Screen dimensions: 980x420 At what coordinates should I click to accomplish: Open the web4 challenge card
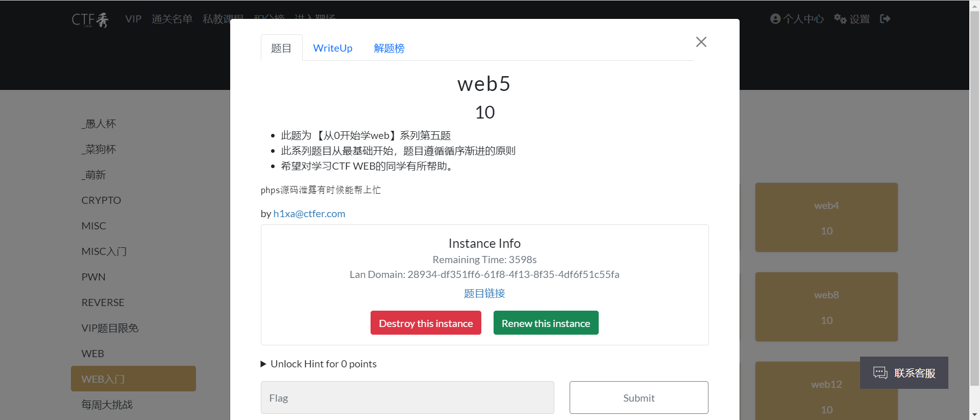826,217
